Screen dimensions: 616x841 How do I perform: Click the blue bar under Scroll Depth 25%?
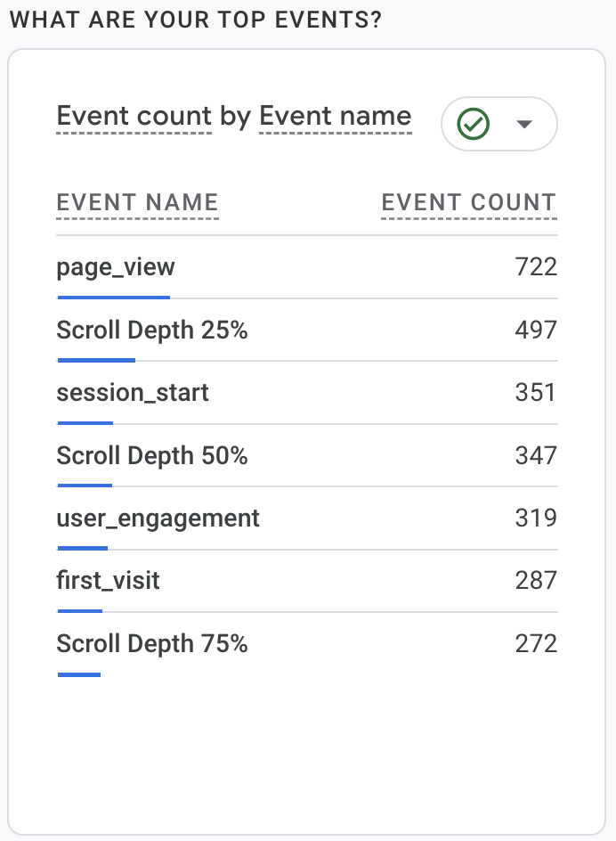[96, 360]
